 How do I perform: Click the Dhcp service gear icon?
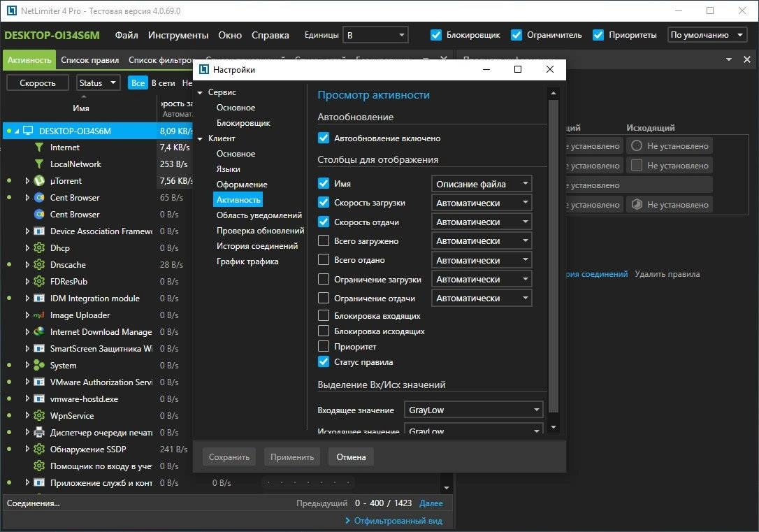pos(39,248)
